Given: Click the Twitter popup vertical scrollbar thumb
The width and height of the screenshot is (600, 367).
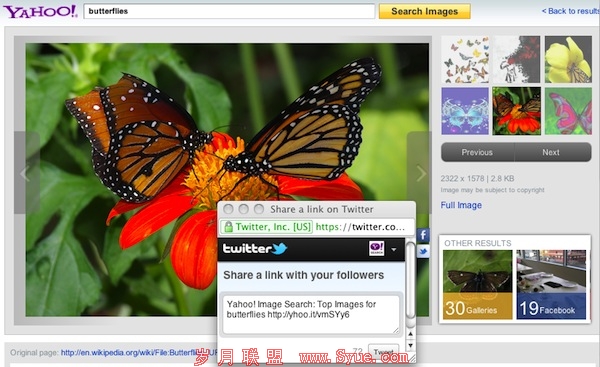Looking at the screenshot, I should coord(411,280).
